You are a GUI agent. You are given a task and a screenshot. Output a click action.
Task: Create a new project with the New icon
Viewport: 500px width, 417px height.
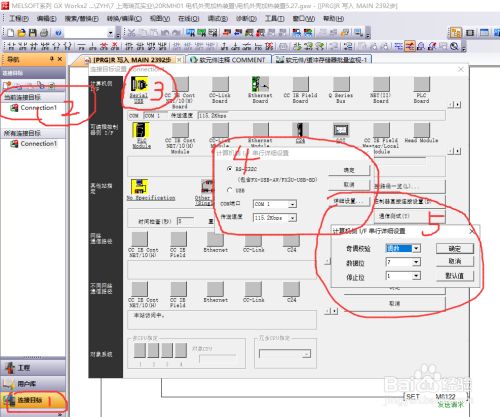click(10, 33)
